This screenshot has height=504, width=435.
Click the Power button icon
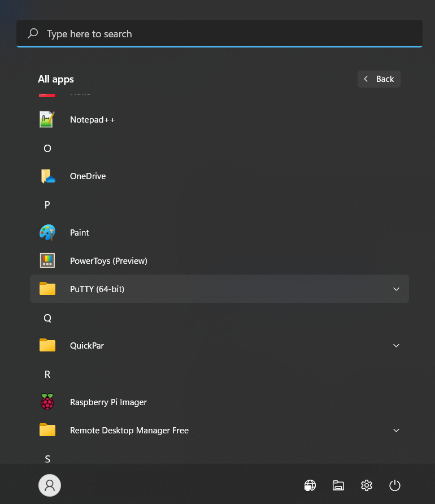tap(395, 485)
